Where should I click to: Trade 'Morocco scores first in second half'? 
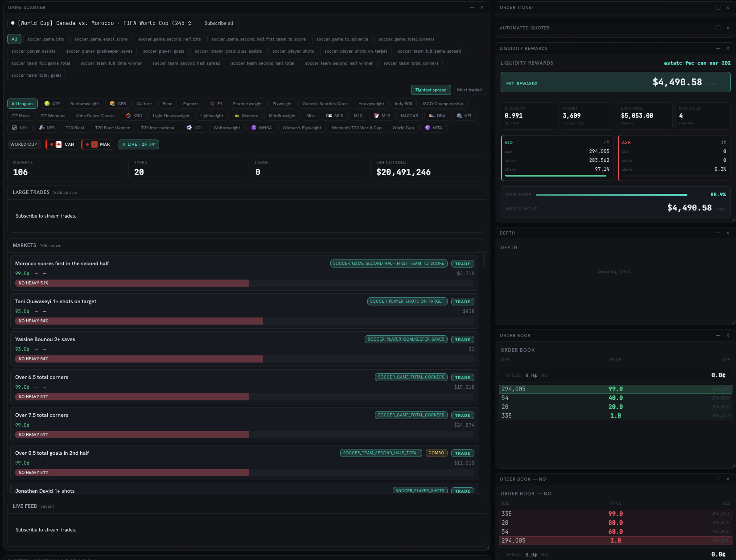click(x=462, y=264)
